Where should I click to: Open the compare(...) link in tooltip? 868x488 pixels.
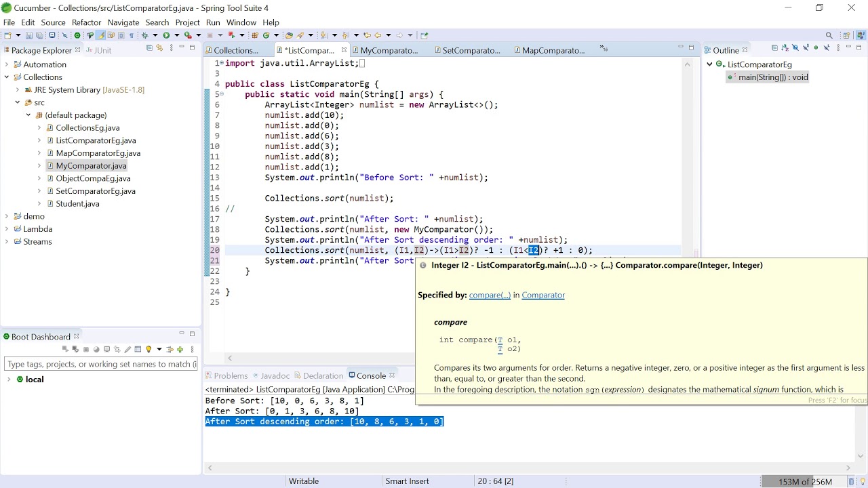pyautogui.click(x=490, y=295)
